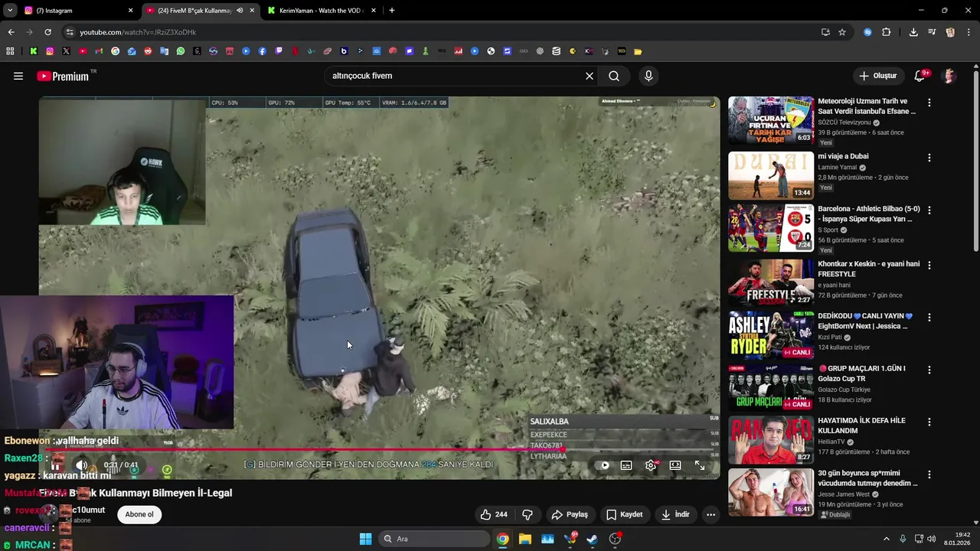Open options for Meteoroloji Uzmanı video
The width and height of the screenshot is (980, 551).
point(929,103)
